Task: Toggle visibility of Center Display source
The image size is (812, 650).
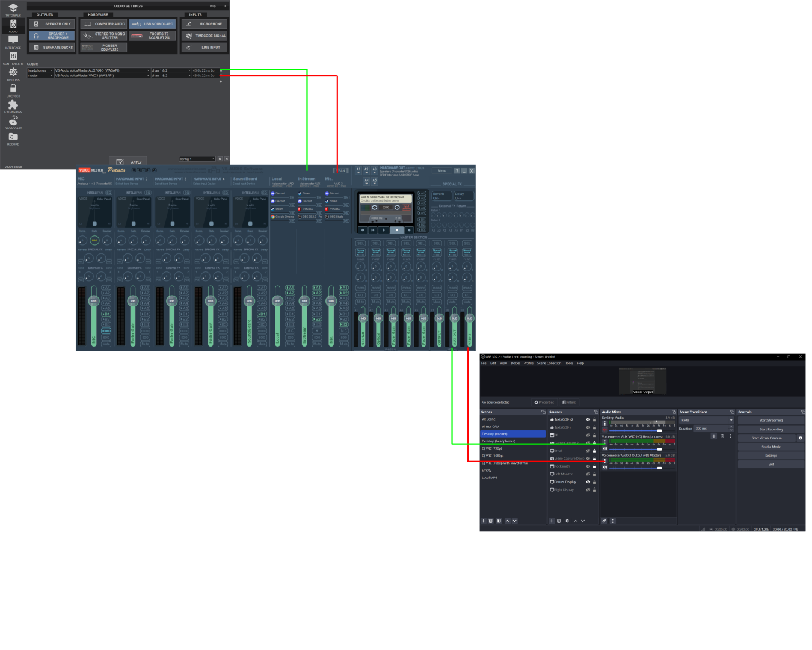Action: pyautogui.click(x=588, y=482)
